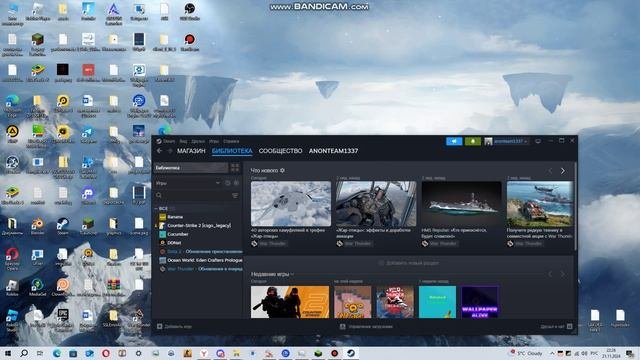This screenshot has height=360, width=640.
Task: Show hidden system tray icons
Action: point(552,353)
